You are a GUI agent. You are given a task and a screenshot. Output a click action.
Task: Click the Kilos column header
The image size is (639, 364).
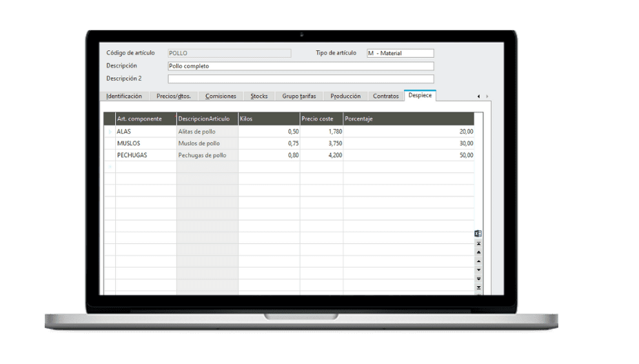[x=269, y=119]
